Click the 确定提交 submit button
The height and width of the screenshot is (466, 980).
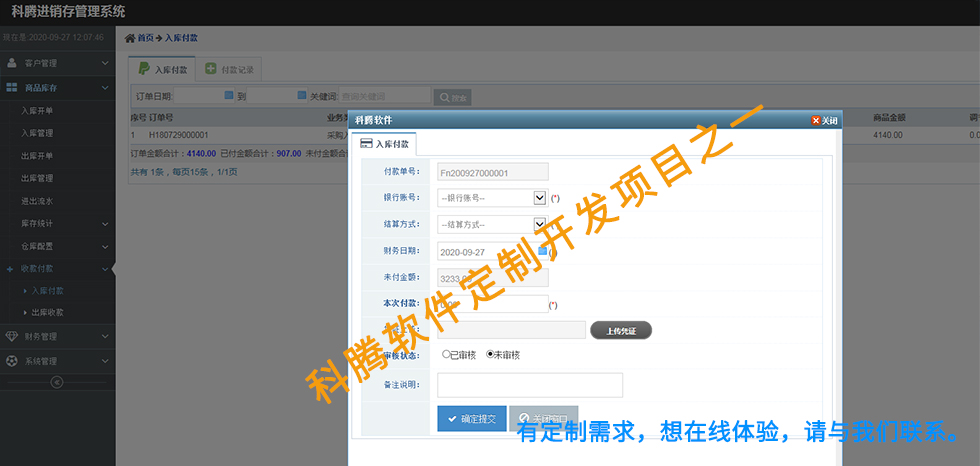coord(472,419)
